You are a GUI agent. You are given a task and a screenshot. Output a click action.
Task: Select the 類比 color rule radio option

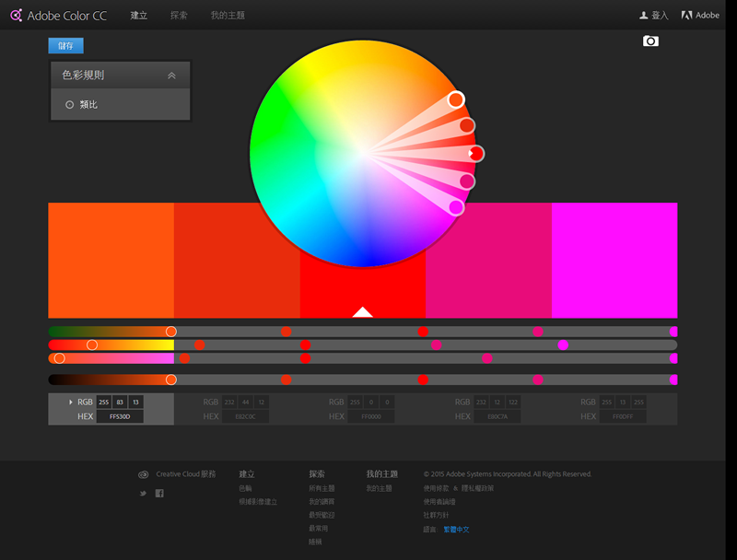click(x=70, y=105)
